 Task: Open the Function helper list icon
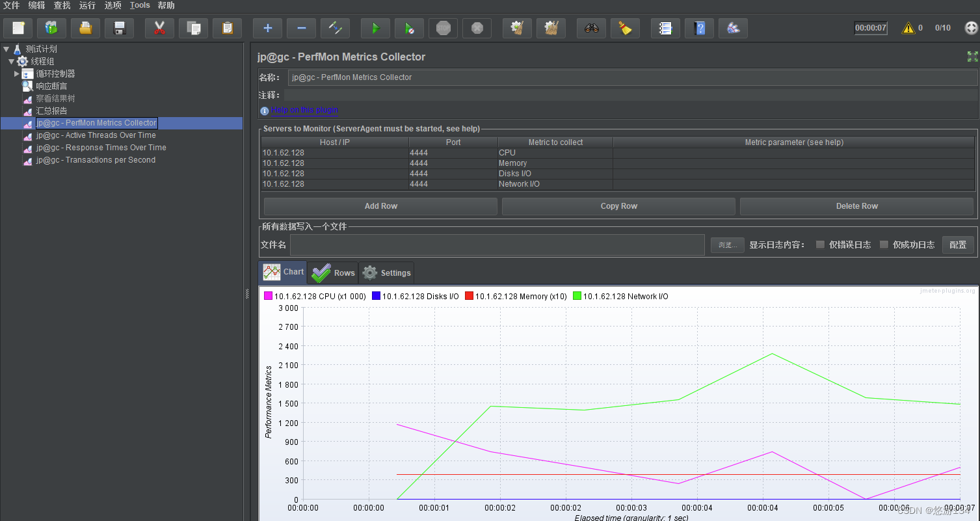click(x=665, y=28)
